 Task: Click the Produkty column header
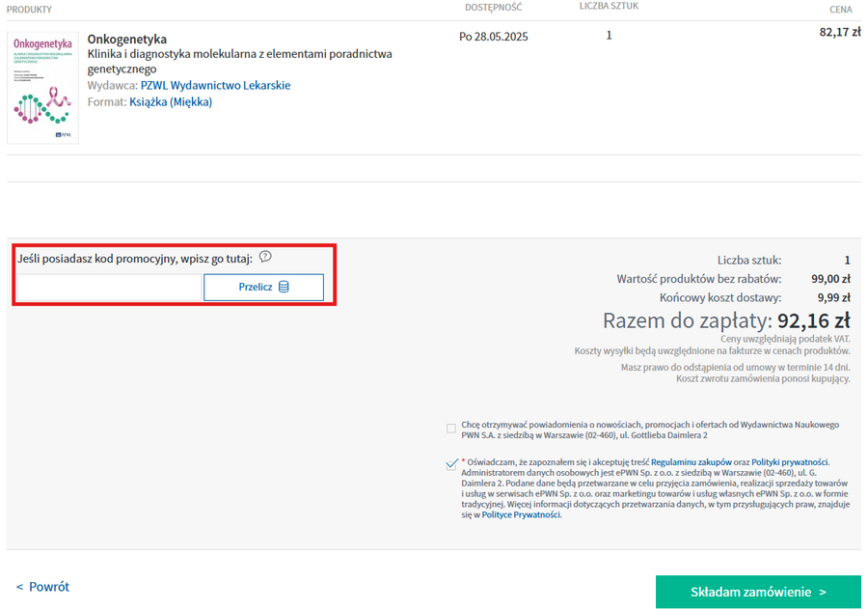pos(29,10)
